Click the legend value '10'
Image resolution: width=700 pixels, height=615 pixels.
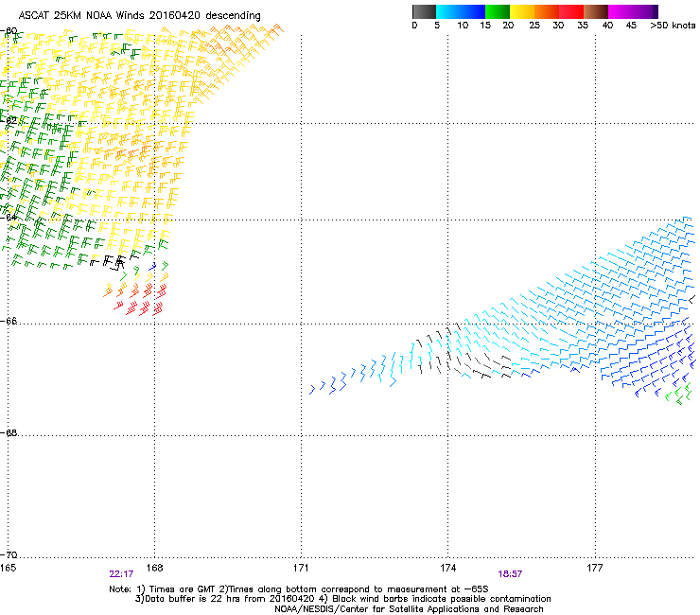(463, 26)
